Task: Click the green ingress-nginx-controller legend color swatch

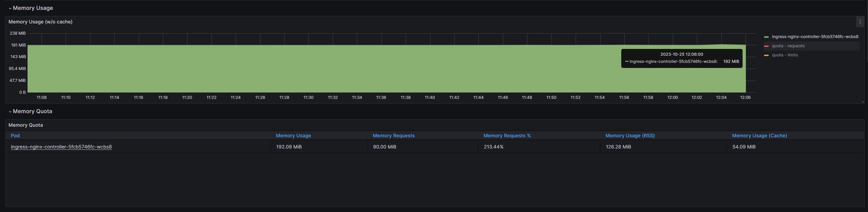Action: point(766,37)
